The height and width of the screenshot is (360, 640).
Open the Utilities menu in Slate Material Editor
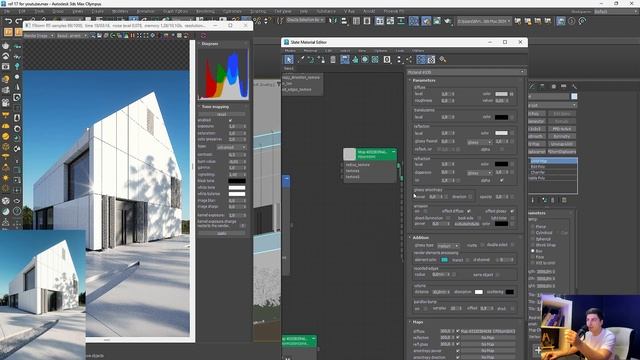point(418,51)
